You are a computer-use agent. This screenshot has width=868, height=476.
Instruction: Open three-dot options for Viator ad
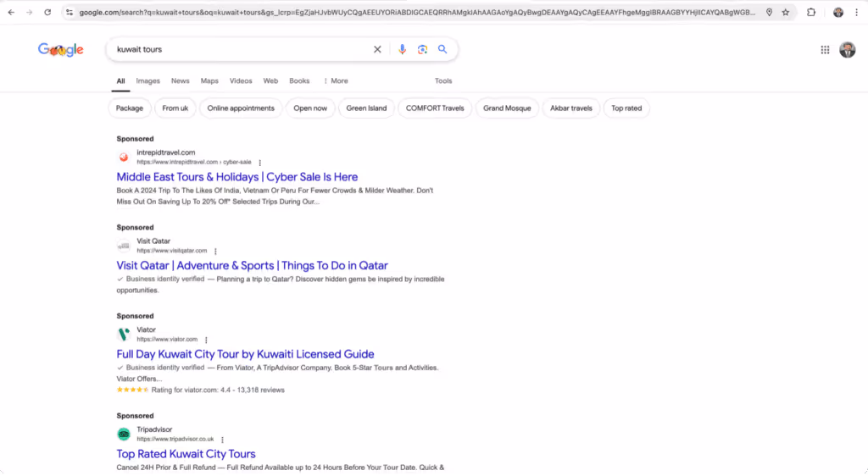(x=206, y=340)
